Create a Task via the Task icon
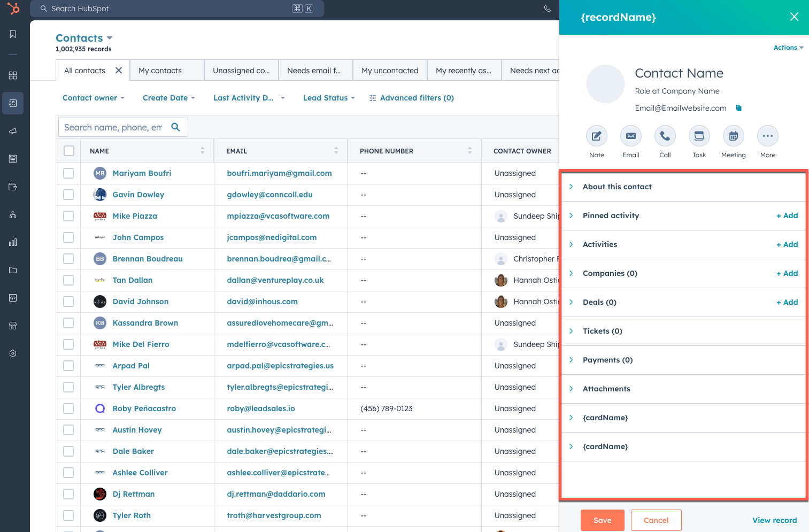The image size is (809, 532). click(x=699, y=136)
